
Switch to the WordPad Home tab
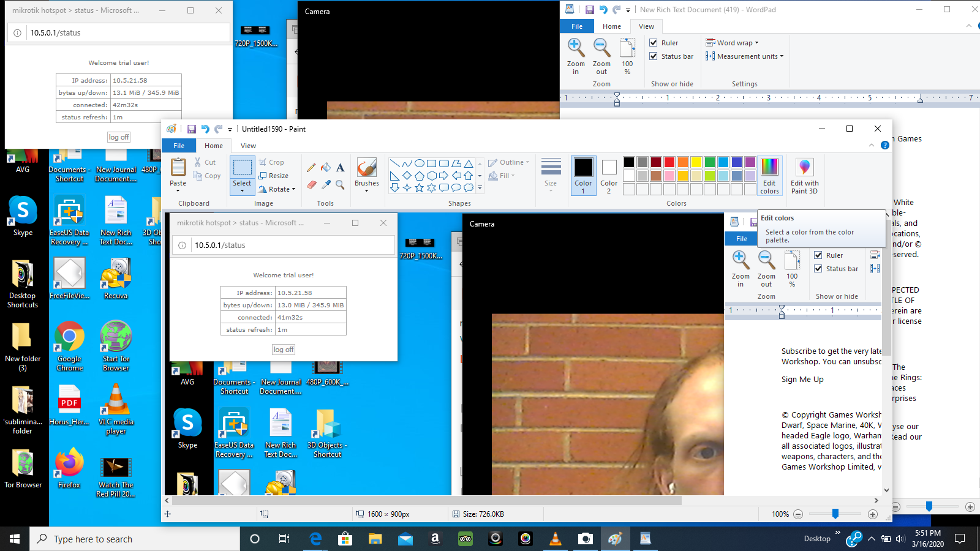(x=612, y=26)
